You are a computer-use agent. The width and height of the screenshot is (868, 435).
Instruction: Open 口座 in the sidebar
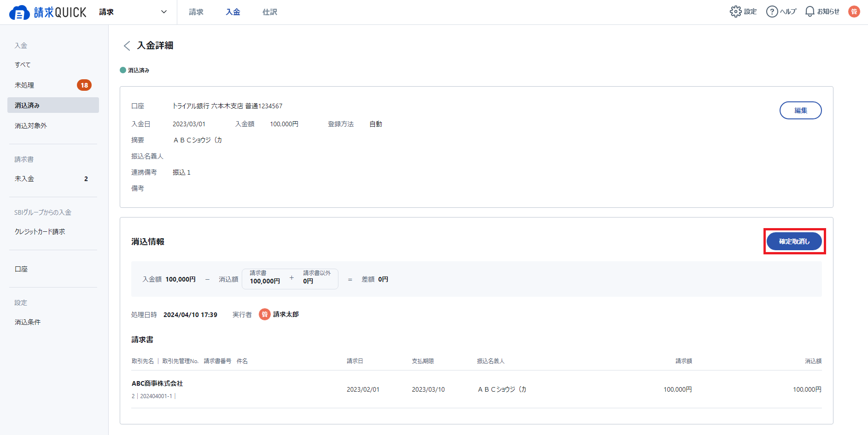point(53,269)
